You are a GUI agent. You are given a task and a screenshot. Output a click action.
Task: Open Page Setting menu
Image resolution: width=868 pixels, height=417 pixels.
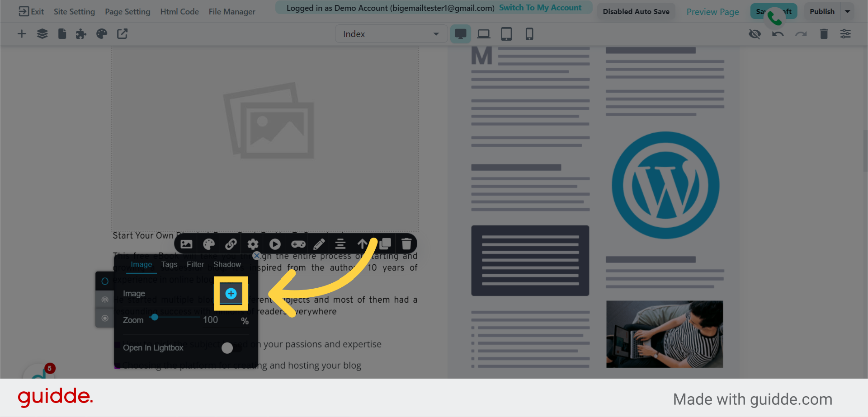(127, 12)
